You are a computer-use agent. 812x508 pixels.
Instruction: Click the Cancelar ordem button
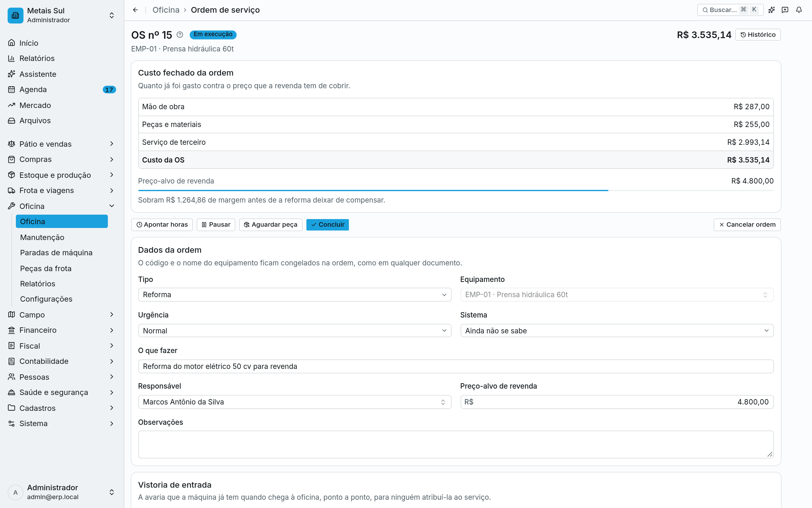747,225
